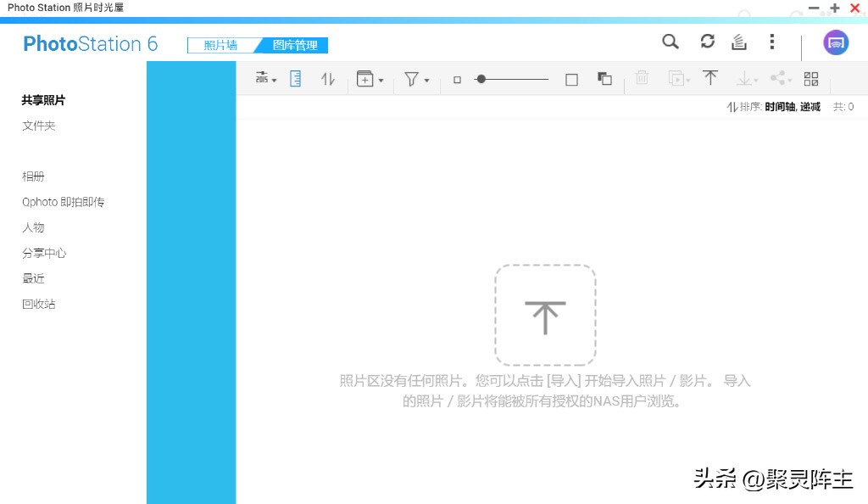Screen dimensions: 868x504
Task: Select the 图库管理 tab
Action: (294, 45)
